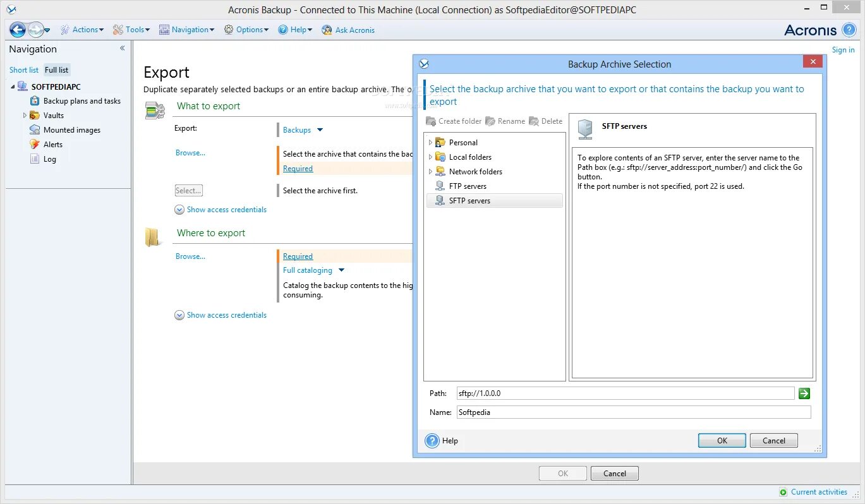The image size is (865, 504).
Task: Click the Alerts icon
Action: (x=35, y=145)
